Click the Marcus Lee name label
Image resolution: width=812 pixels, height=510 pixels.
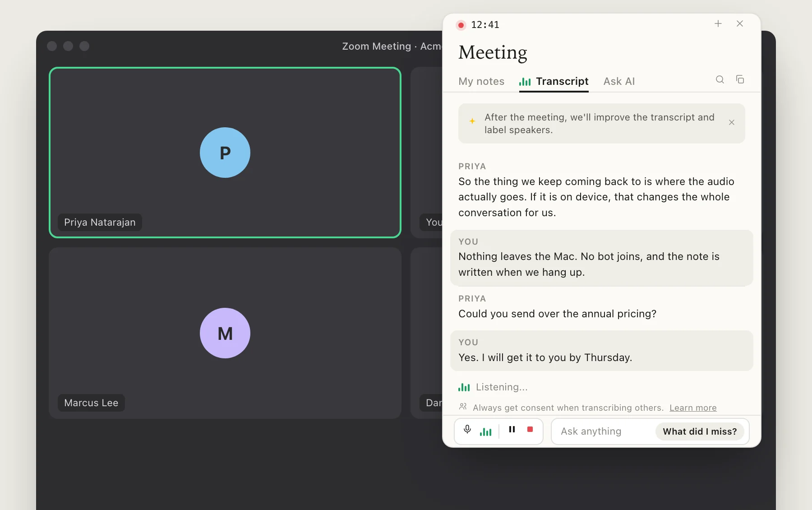(x=91, y=403)
